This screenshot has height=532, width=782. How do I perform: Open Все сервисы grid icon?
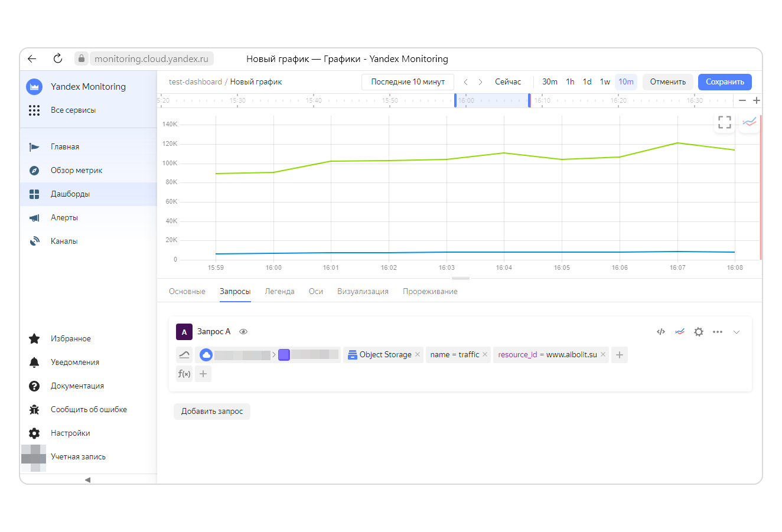click(x=34, y=110)
